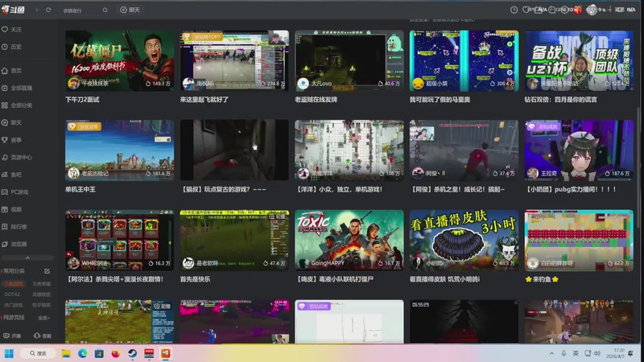The image size is (644, 362).
Task: Open 视频 videos in the sidebar
Action: (12, 209)
